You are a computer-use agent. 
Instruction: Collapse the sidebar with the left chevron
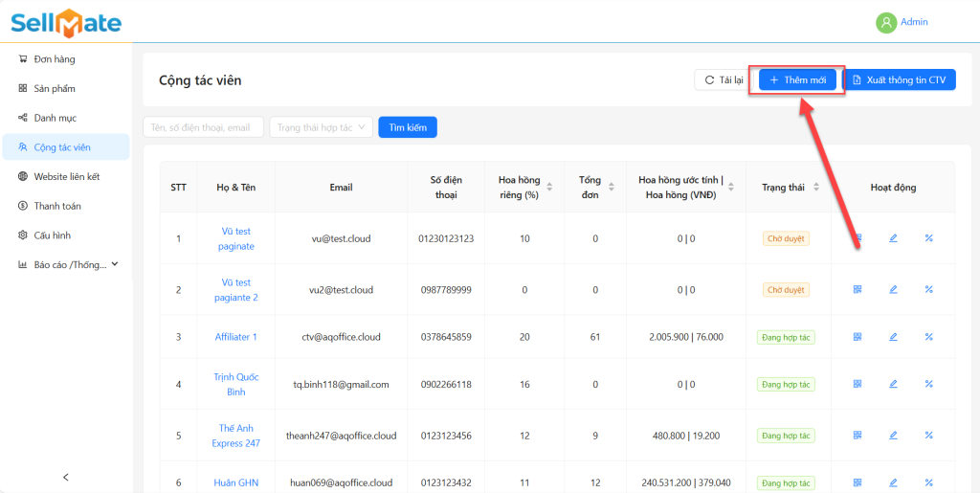click(66, 477)
